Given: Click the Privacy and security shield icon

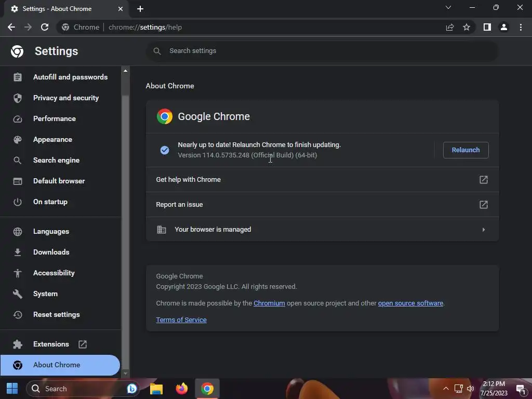Looking at the screenshot, I should tap(18, 98).
